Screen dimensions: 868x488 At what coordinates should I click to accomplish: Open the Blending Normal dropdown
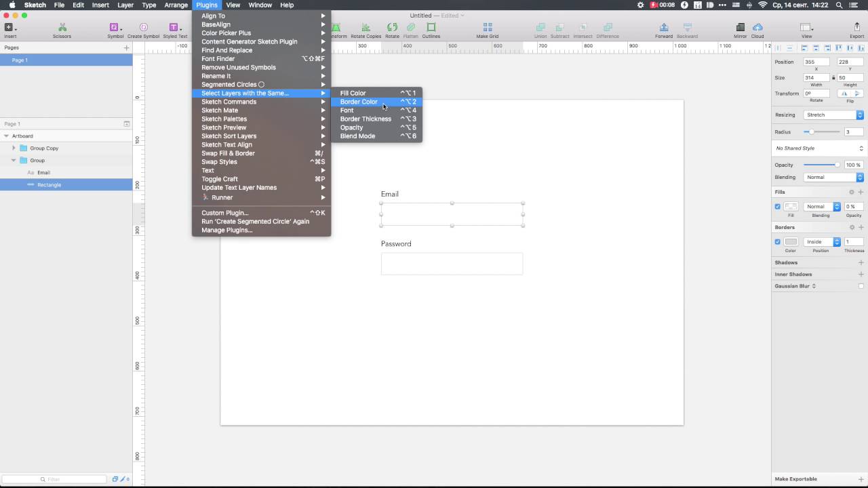833,178
